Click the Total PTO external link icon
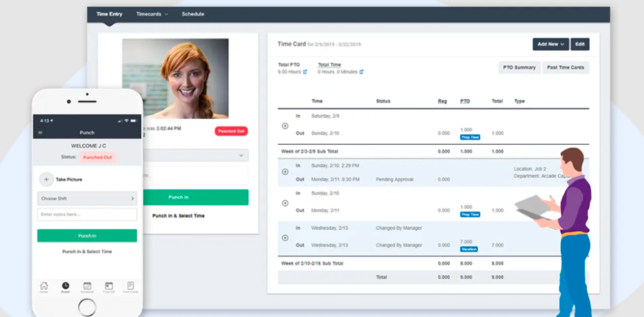This screenshot has width=644, height=317. pos(305,72)
